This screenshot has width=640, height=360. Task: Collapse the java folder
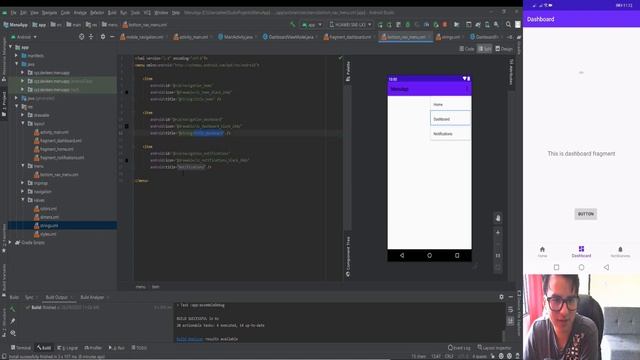pos(17,64)
